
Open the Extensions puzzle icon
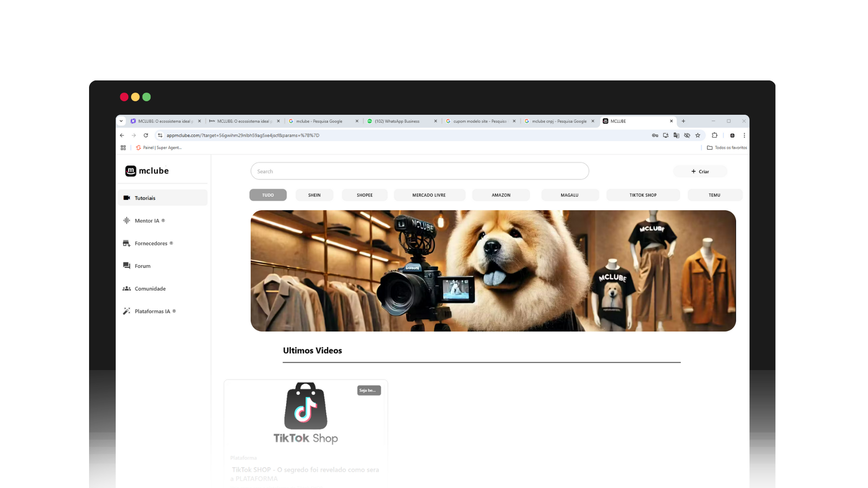(714, 135)
